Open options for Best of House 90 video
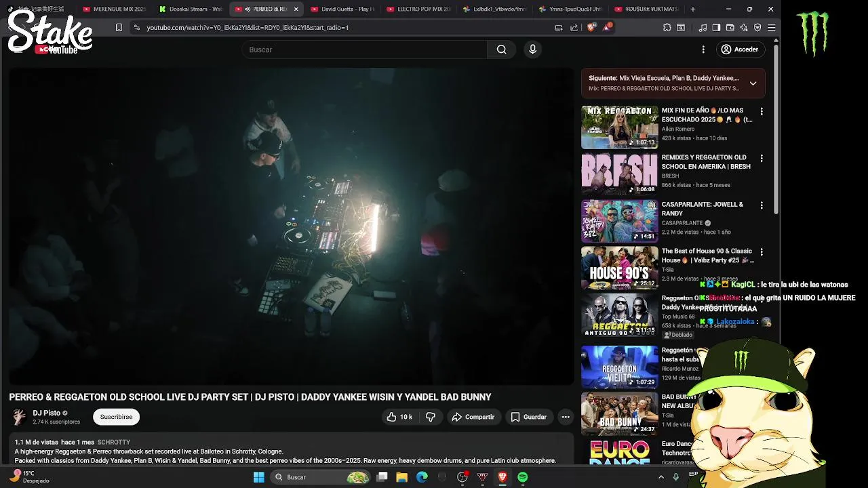 point(762,251)
